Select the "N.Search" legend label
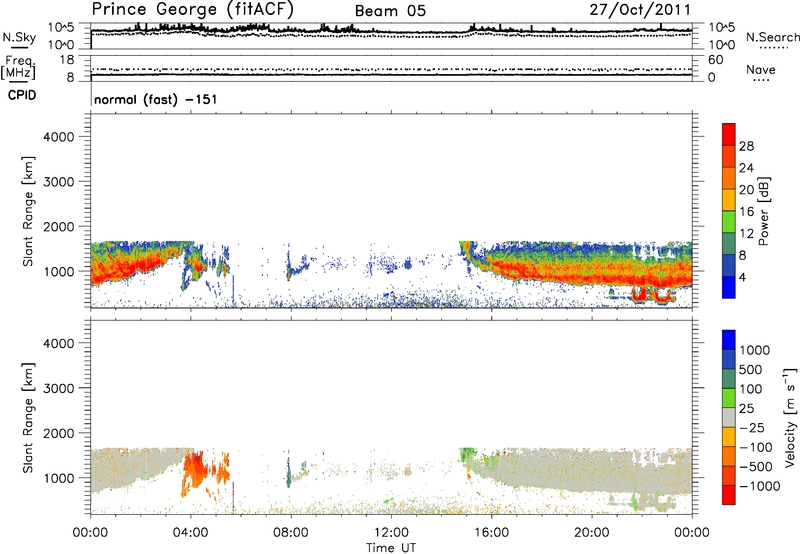Screen dimensions: 800x554 (772, 37)
